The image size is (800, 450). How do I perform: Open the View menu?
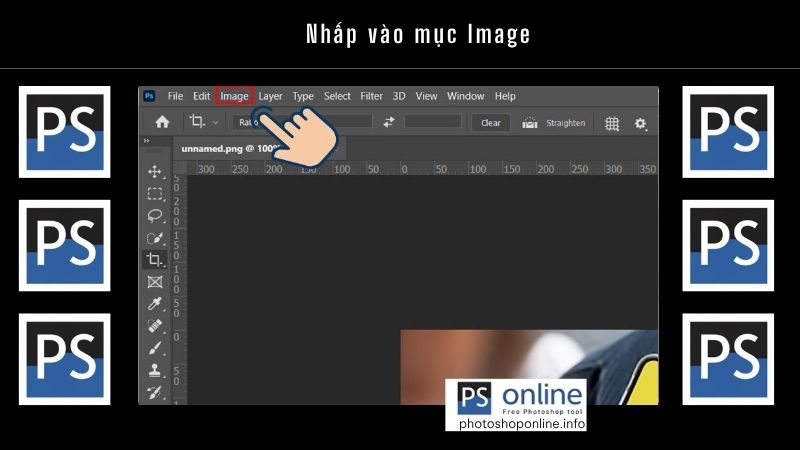click(x=426, y=96)
